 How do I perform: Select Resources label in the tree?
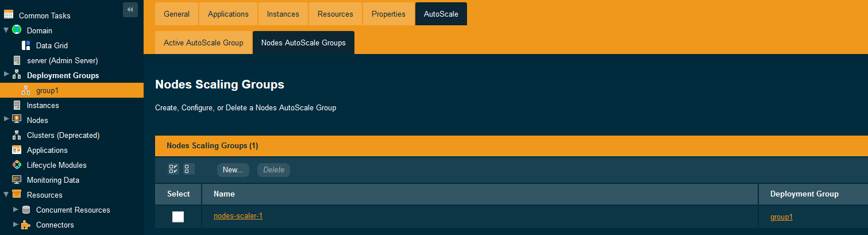[x=45, y=195]
